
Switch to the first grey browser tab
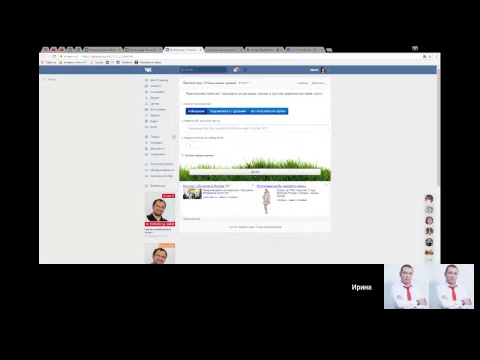(103, 50)
